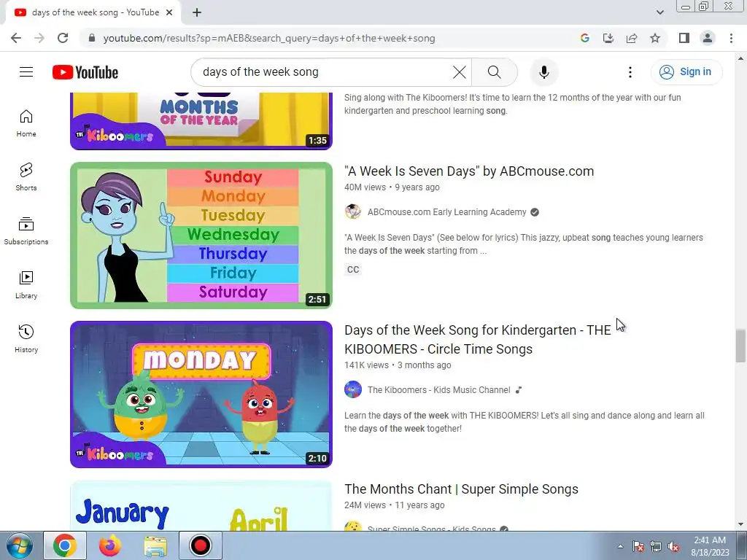This screenshot has height=560, width=747.
Task: Click the YouTube logo
Action: (x=85, y=72)
